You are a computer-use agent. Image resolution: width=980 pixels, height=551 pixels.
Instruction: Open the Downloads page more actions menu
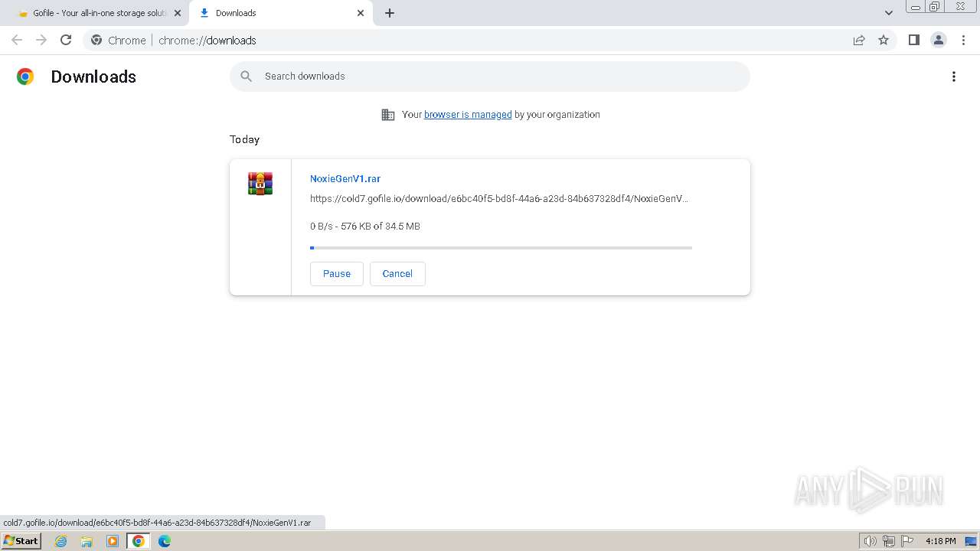pyautogui.click(x=954, y=77)
